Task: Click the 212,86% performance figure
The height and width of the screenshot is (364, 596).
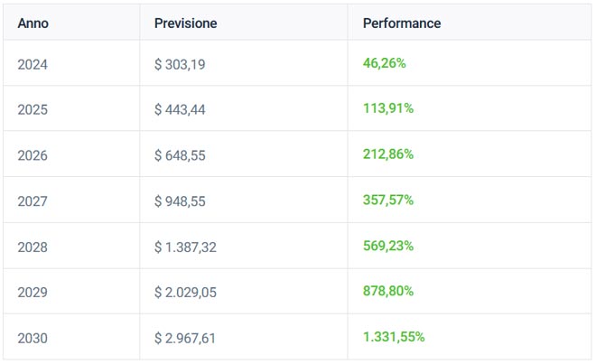Action: pyautogui.click(x=388, y=155)
